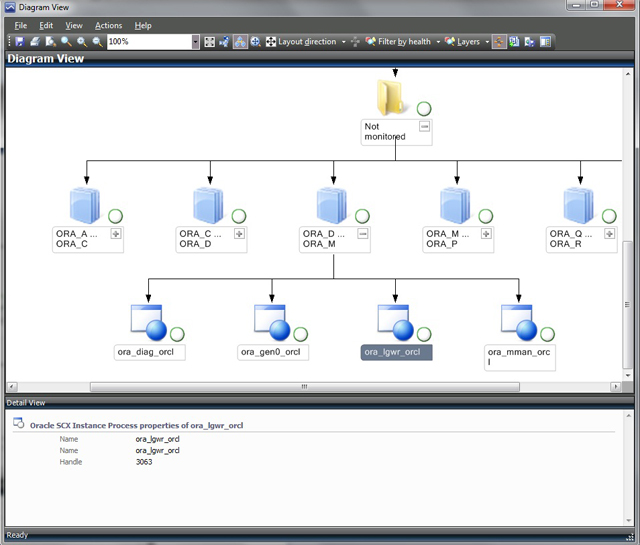The height and width of the screenshot is (545, 640).
Task: Open the Layers dropdown
Action: [487, 42]
